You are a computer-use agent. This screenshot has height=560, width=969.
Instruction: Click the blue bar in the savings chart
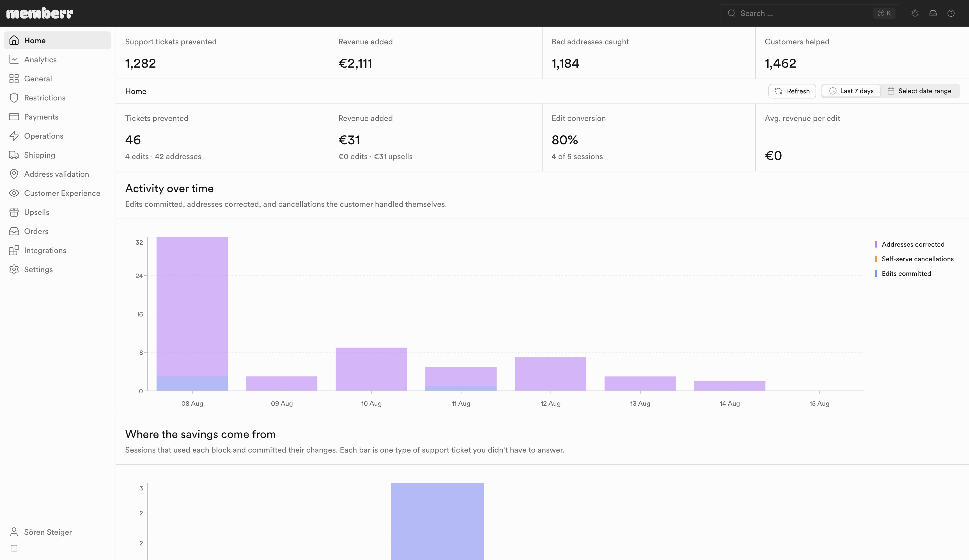pyautogui.click(x=438, y=521)
